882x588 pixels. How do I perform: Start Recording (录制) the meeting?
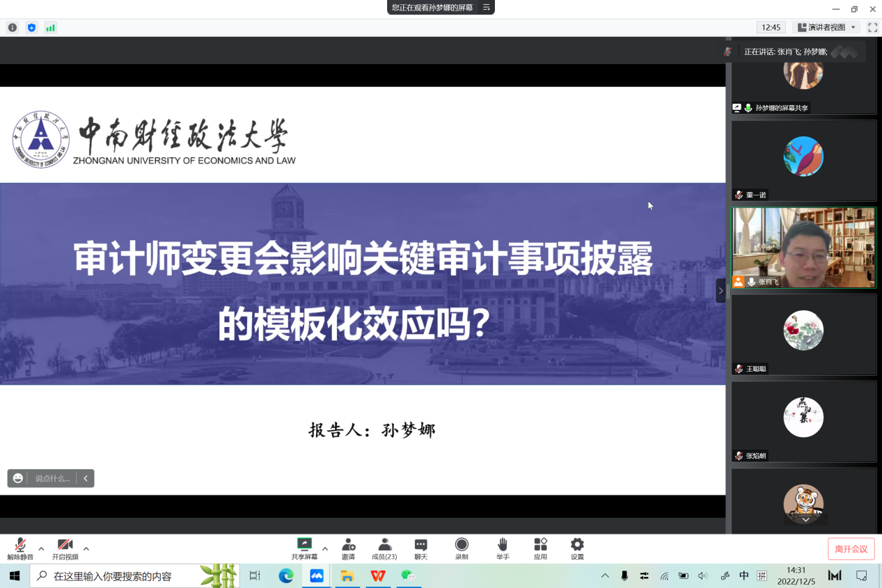tap(461, 545)
